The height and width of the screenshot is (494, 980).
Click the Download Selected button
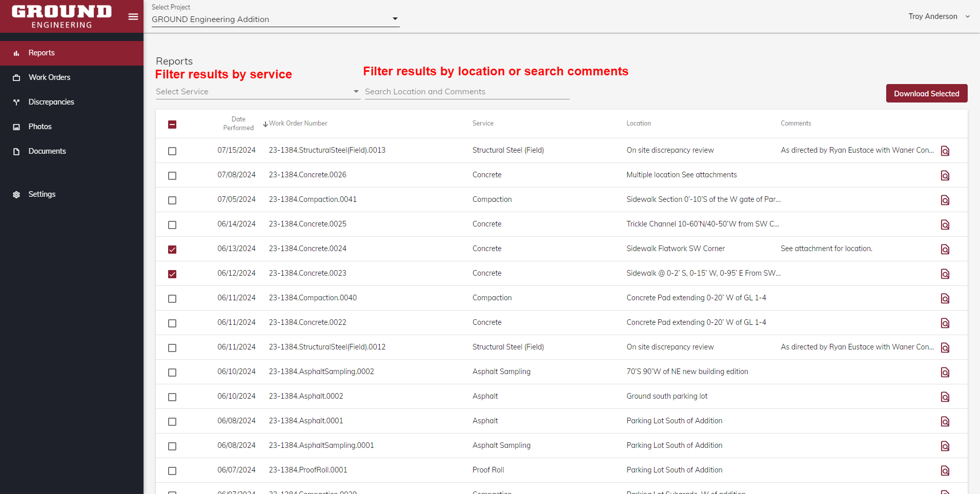pos(926,94)
